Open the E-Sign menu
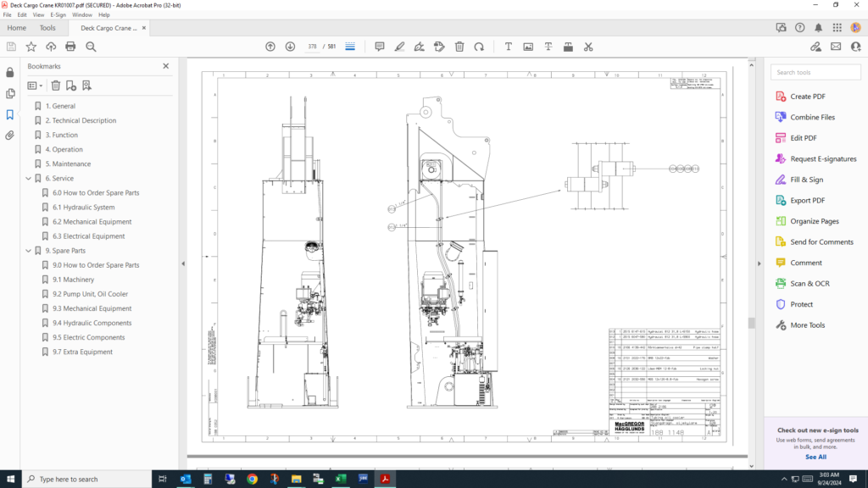This screenshot has height=488, width=868. pyautogui.click(x=58, y=15)
